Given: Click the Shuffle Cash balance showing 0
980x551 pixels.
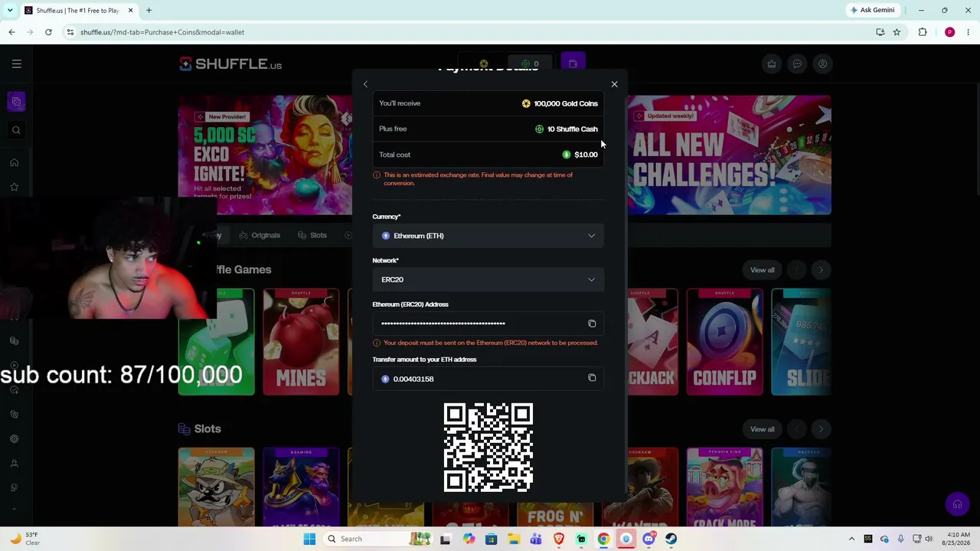Looking at the screenshot, I should coord(530,64).
